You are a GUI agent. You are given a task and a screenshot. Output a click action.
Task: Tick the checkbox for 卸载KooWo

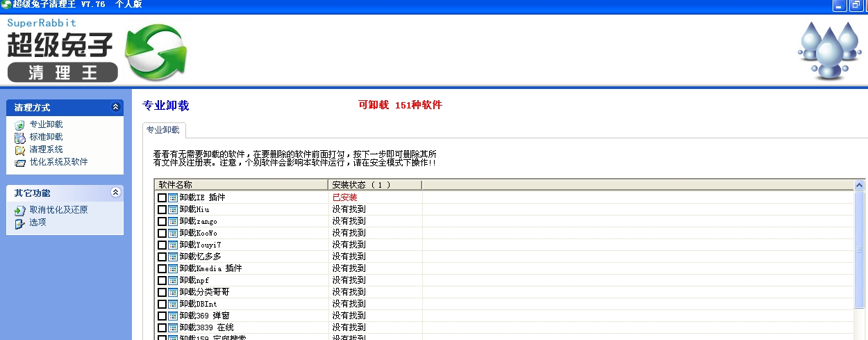pyautogui.click(x=162, y=233)
